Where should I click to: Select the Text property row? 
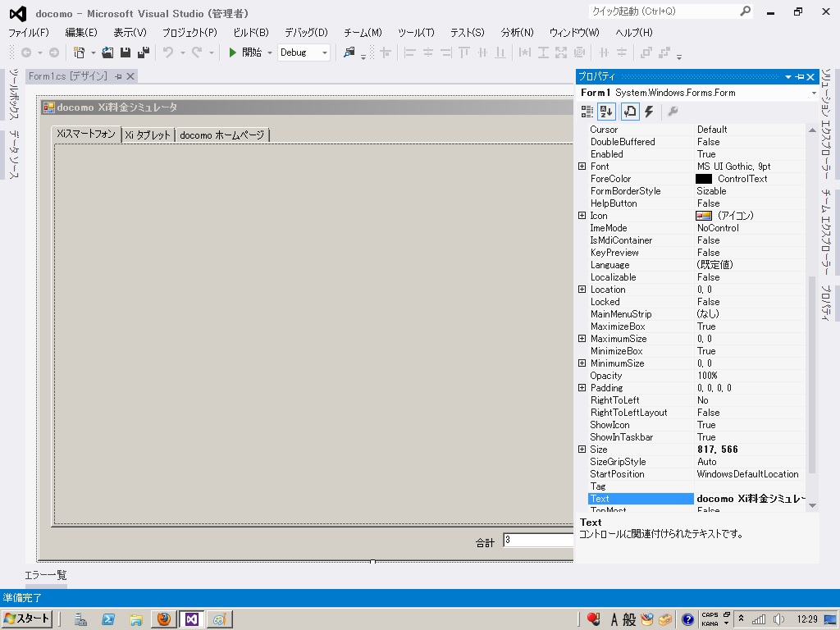(641, 499)
